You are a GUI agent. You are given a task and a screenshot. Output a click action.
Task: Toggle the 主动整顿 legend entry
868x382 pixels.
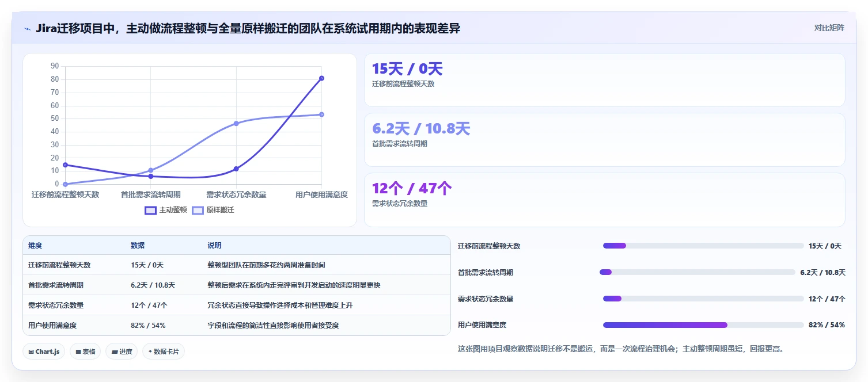(166, 210)
